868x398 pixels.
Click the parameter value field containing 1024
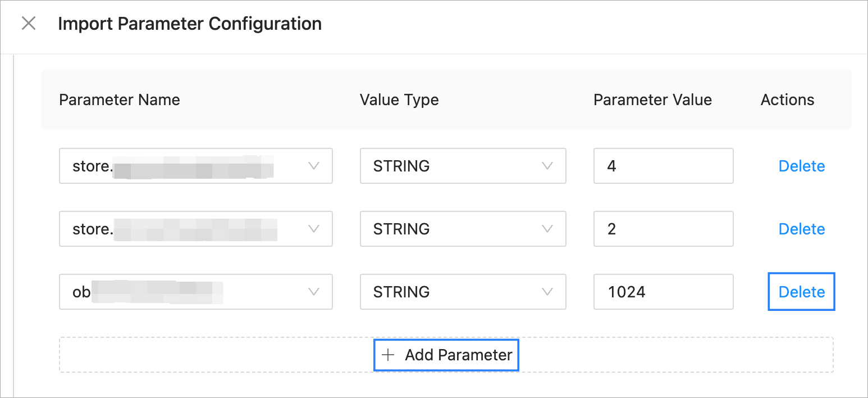(663, 292)
